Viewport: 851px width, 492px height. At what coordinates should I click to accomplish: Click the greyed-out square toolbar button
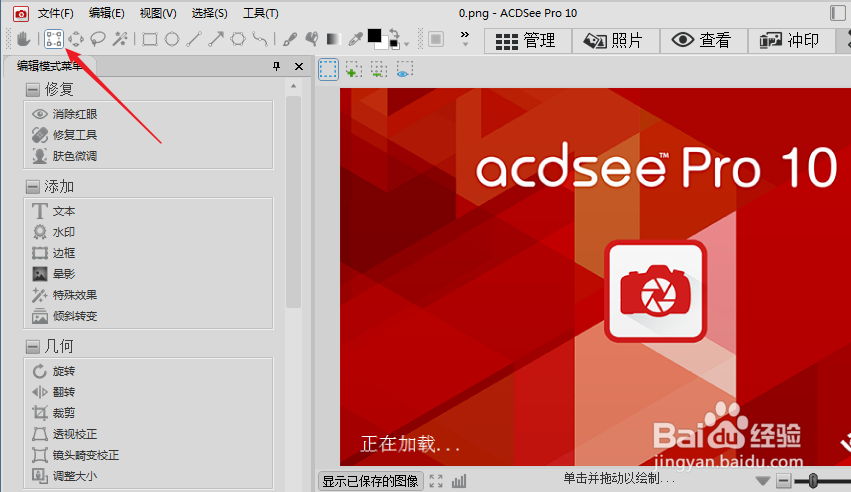pyautogui.click(x=435, y=39)
